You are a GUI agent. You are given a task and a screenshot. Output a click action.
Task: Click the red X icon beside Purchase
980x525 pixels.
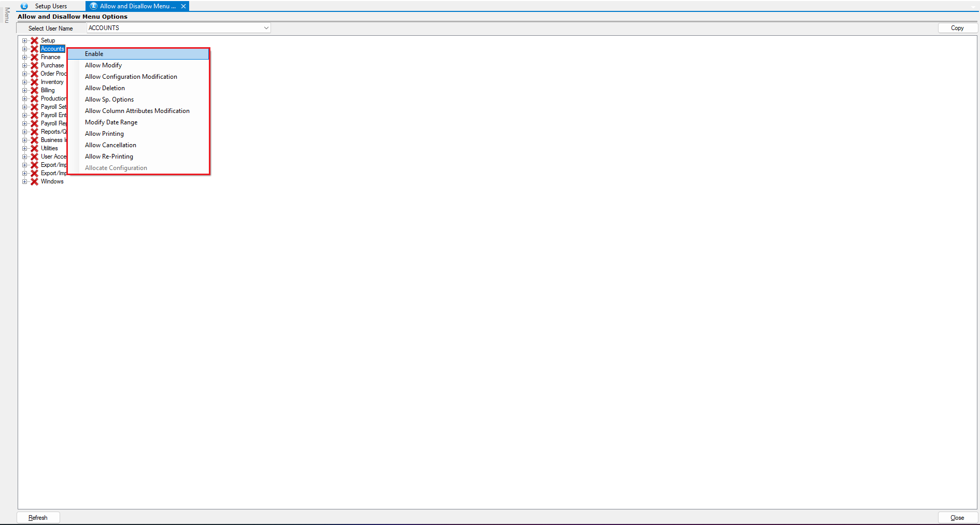(x=34, y=65)
